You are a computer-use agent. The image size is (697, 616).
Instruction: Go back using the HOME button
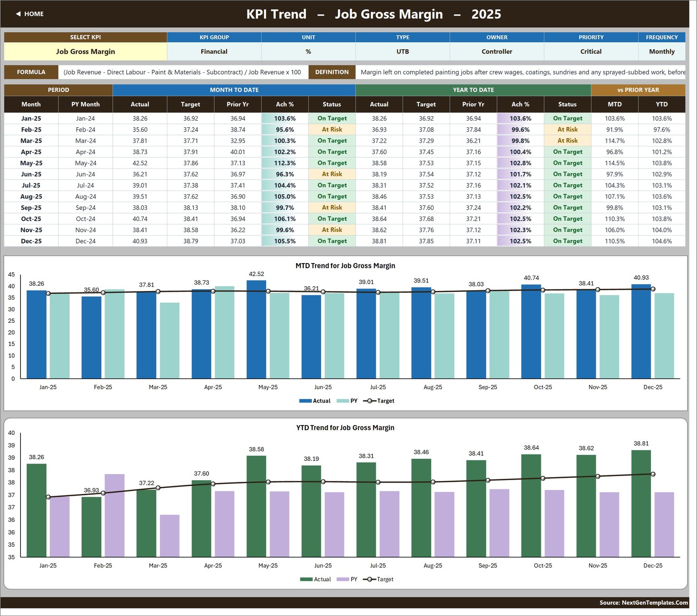[x=30, y=14]
